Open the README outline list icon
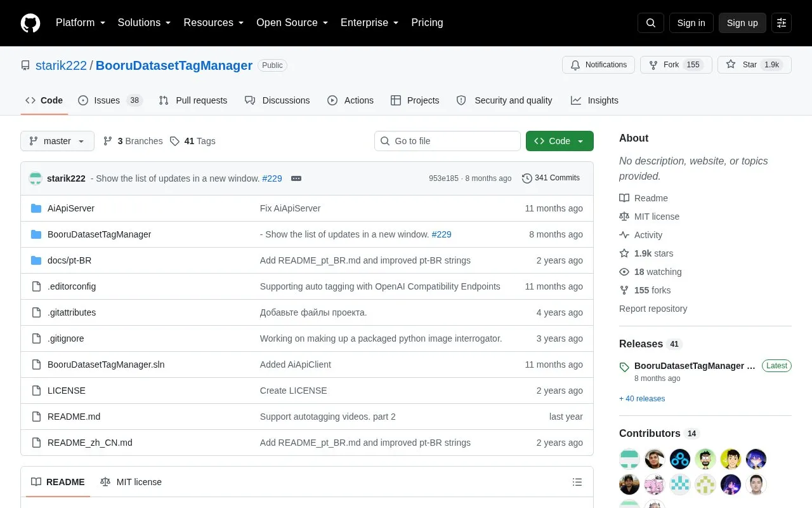Image resolution: width=812 pixels, height=508 pixels. click(x=577, y=482)
